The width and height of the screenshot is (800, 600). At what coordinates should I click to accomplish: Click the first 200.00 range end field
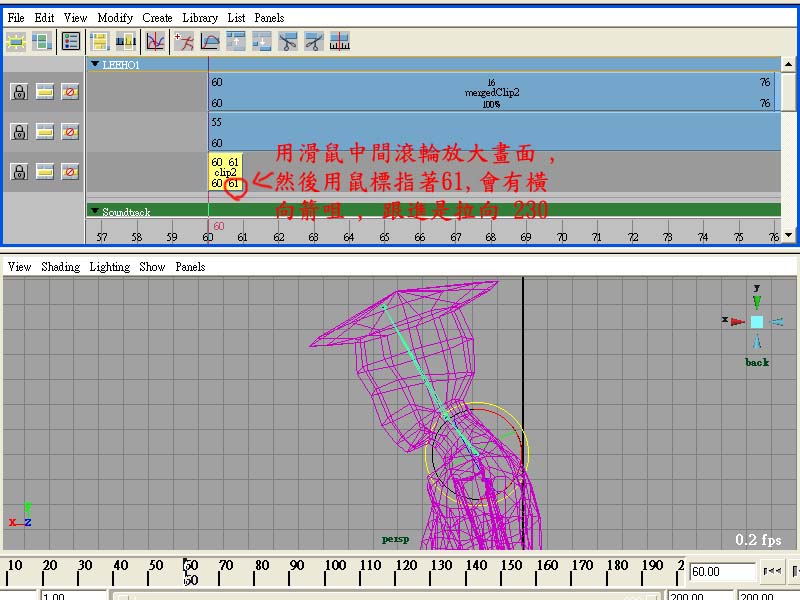coord(699,596)
